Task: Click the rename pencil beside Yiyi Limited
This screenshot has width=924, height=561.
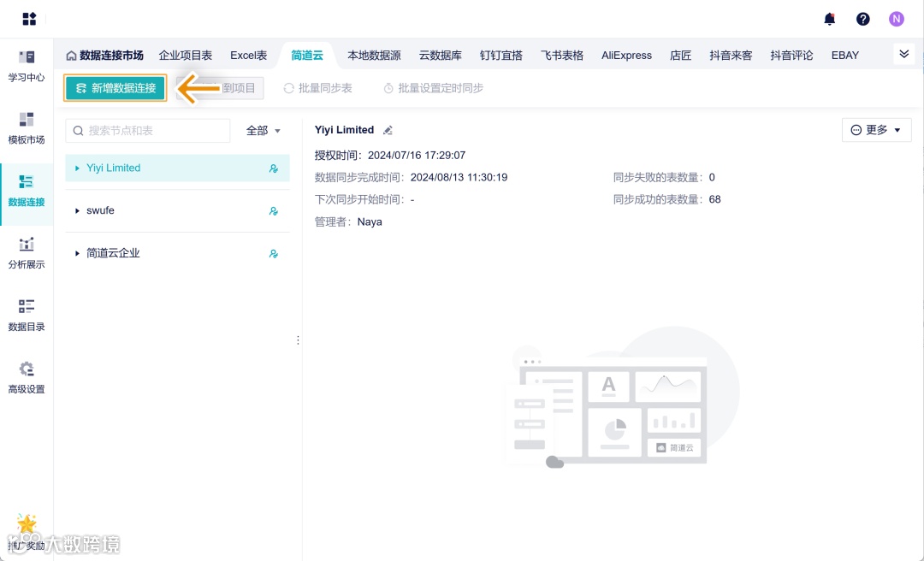Action: click(x=387, y=129)
